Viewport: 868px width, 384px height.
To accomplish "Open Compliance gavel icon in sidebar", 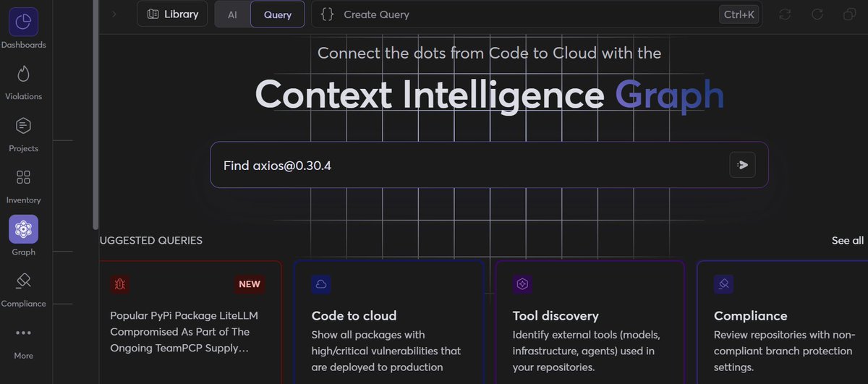I will [x=23, y=281].
